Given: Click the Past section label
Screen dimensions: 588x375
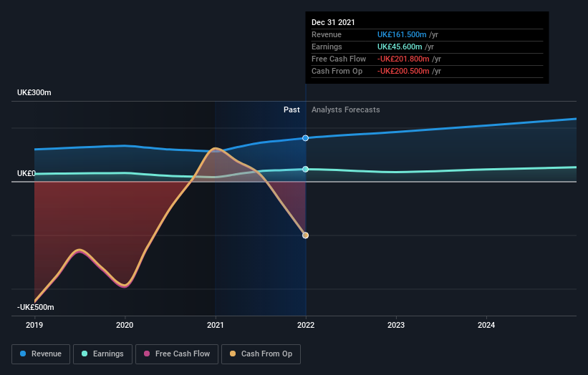Looking at the screenshot, I should coord(291,109).
